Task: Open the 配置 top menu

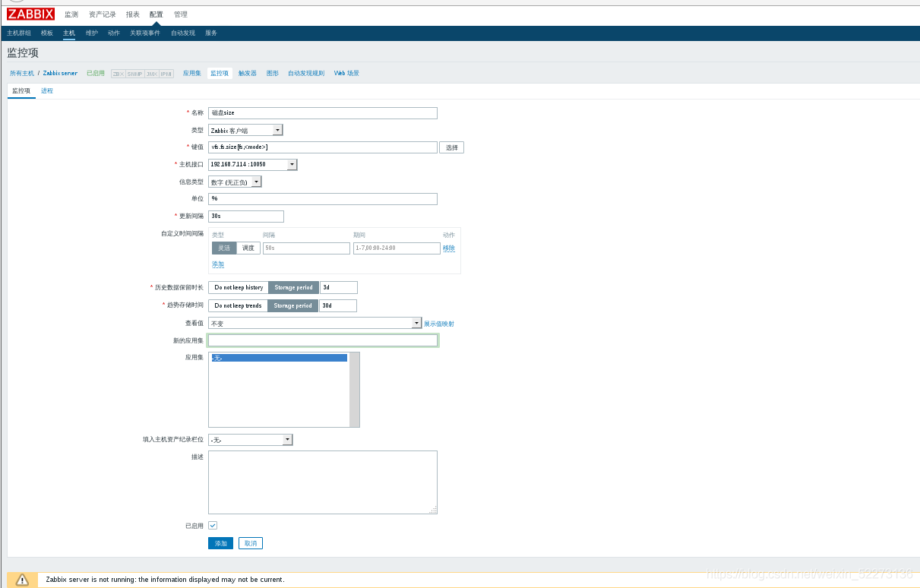Action: tap(156, 14)
